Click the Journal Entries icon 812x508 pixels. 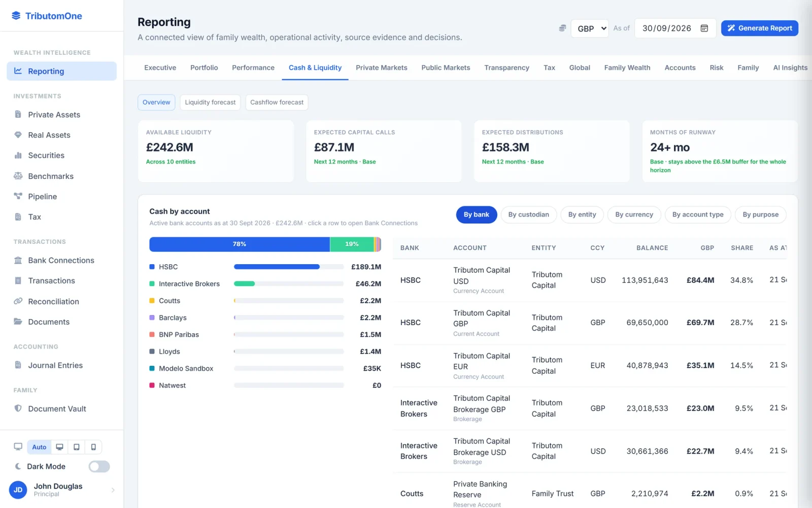(x=18, y=365)
